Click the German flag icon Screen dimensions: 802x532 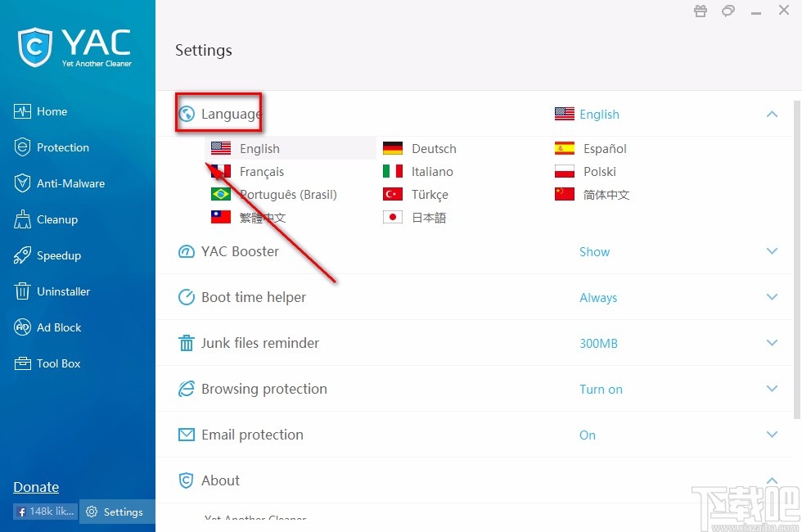coord(392,148)
